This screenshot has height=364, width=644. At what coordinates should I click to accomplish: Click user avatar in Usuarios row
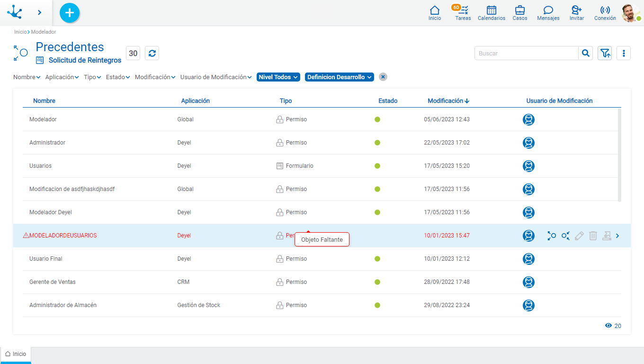click(x=528, y=166)
